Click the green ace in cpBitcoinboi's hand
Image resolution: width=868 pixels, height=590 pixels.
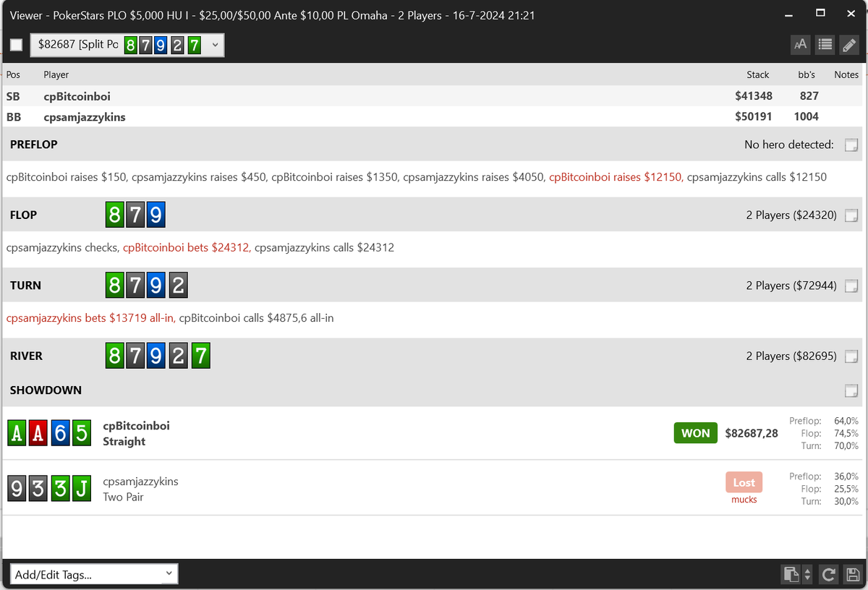[x=17, y=432]
